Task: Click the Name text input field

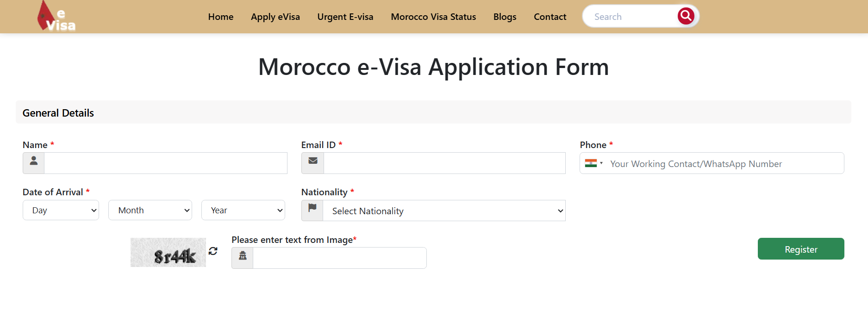Action: [165, 163]
